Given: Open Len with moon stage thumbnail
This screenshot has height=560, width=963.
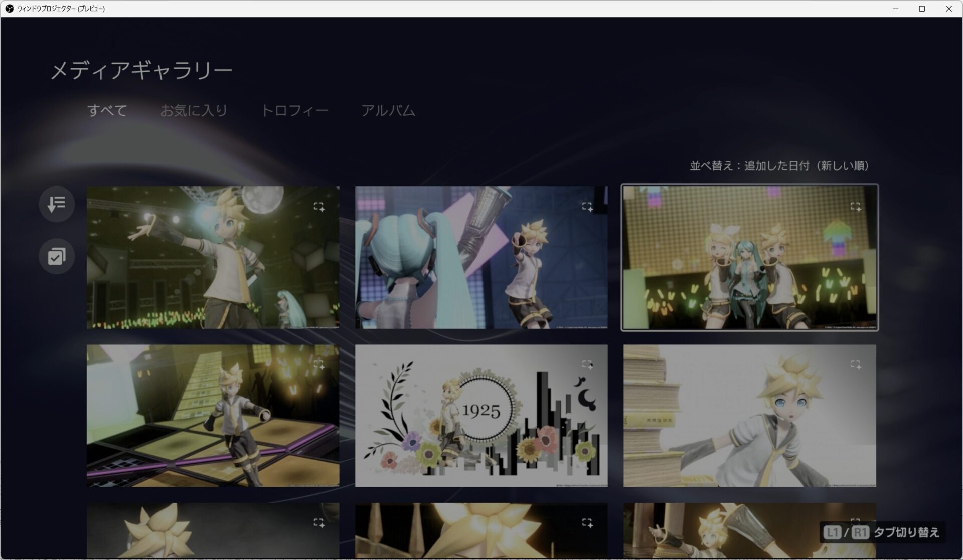Looking at the screenshot, I should point(213,258).
